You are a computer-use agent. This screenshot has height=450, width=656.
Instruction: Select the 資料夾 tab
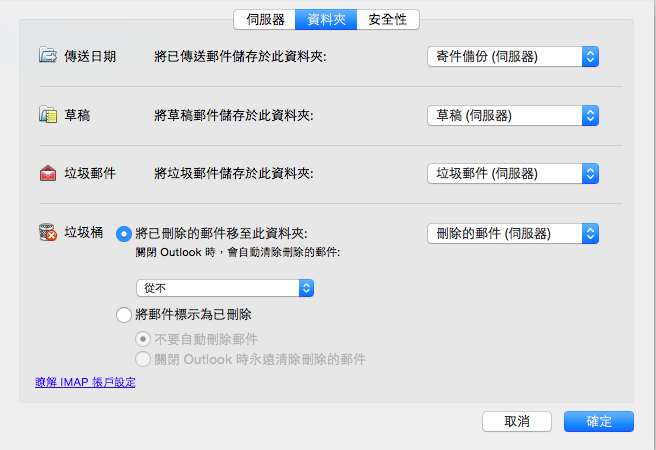click(x=326, y=19)
